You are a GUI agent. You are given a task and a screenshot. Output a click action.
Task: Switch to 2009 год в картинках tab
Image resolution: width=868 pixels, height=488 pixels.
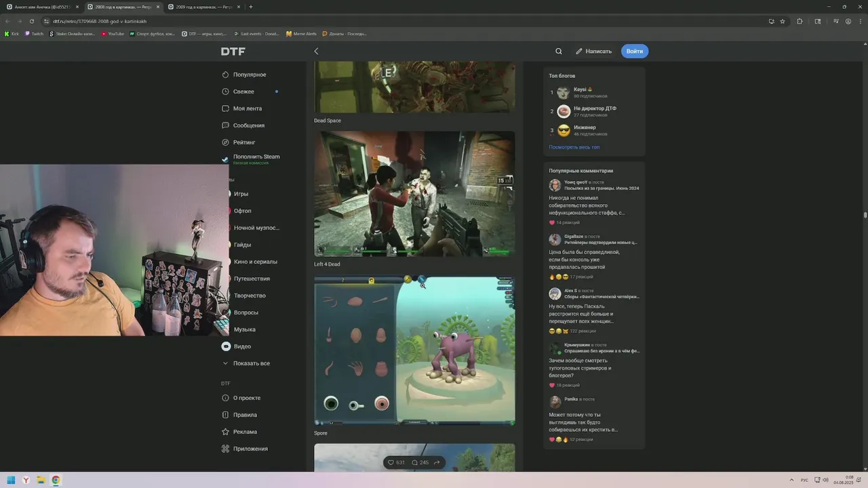click(202, 7)
